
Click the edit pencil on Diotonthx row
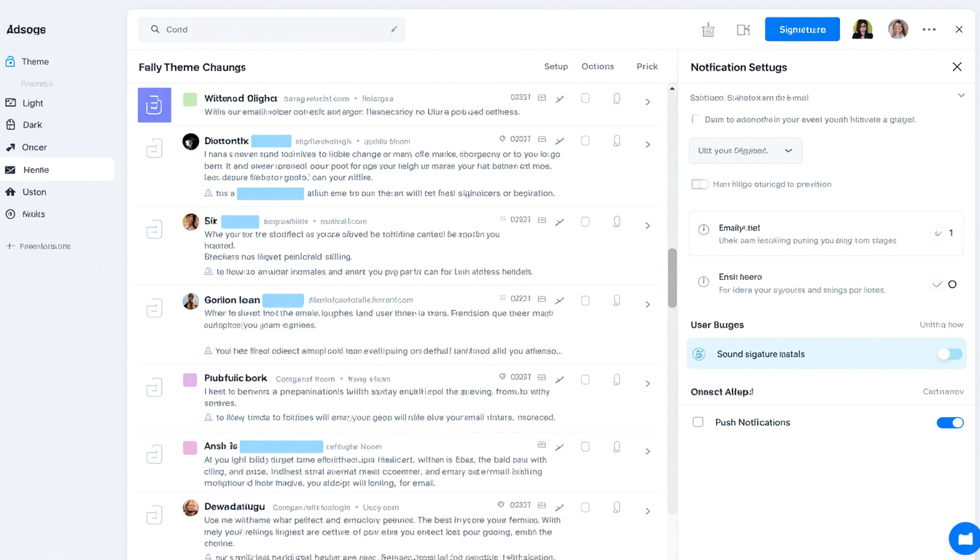560,140
